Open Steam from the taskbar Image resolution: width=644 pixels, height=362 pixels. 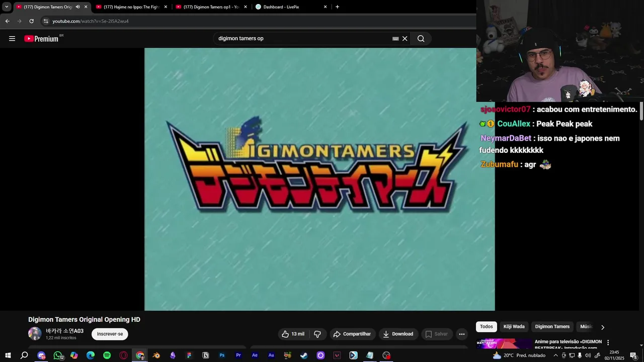pos(304,355)
